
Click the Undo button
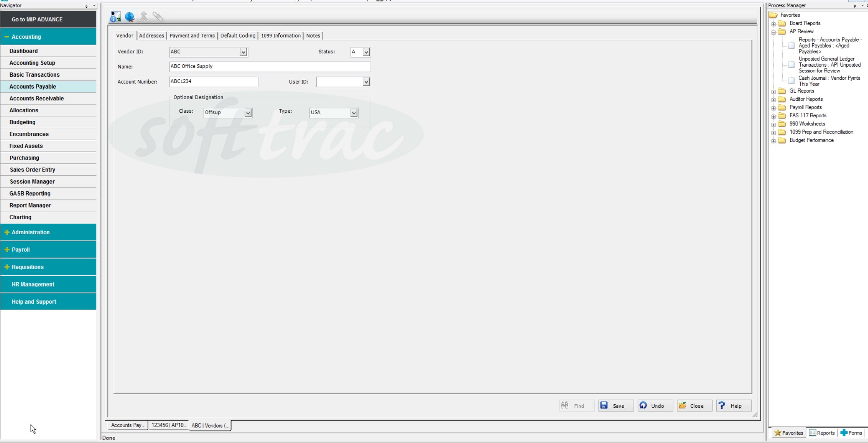655,406
